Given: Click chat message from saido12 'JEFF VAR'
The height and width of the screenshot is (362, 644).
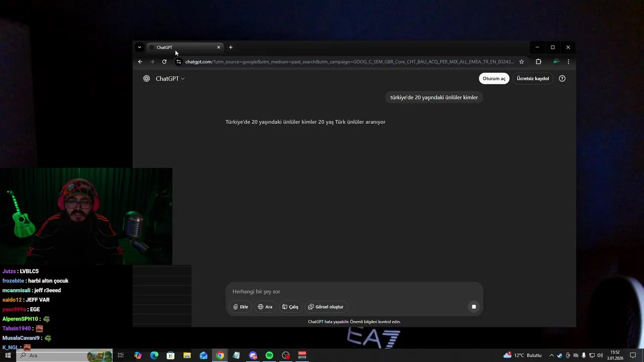Looking at the screenshot, I should [38, 300].
